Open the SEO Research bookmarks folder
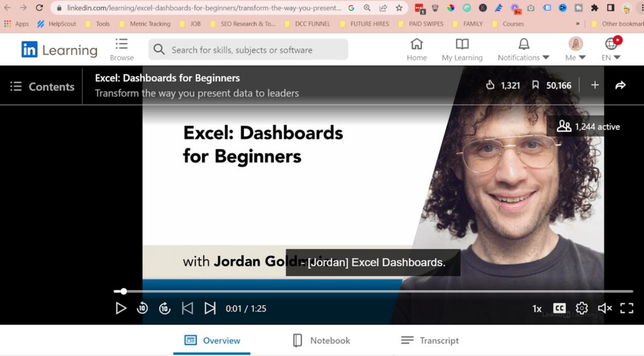This screenshot has height=356, width=644. tap(242, 24)
